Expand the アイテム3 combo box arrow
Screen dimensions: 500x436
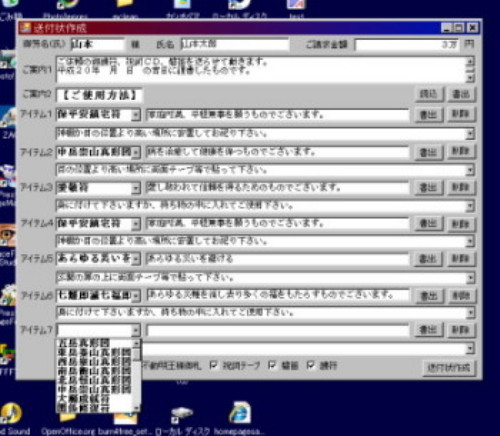(x=136, y=188)
